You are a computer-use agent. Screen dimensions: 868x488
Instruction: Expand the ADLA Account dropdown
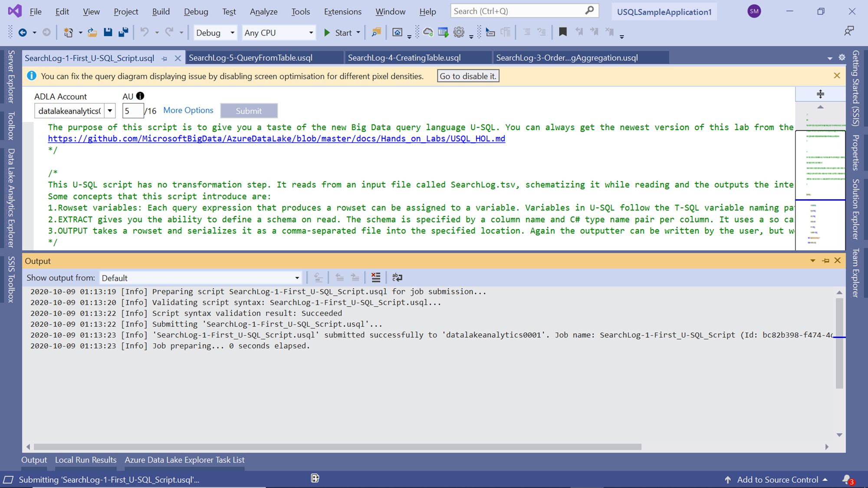[x=110, y=111]
